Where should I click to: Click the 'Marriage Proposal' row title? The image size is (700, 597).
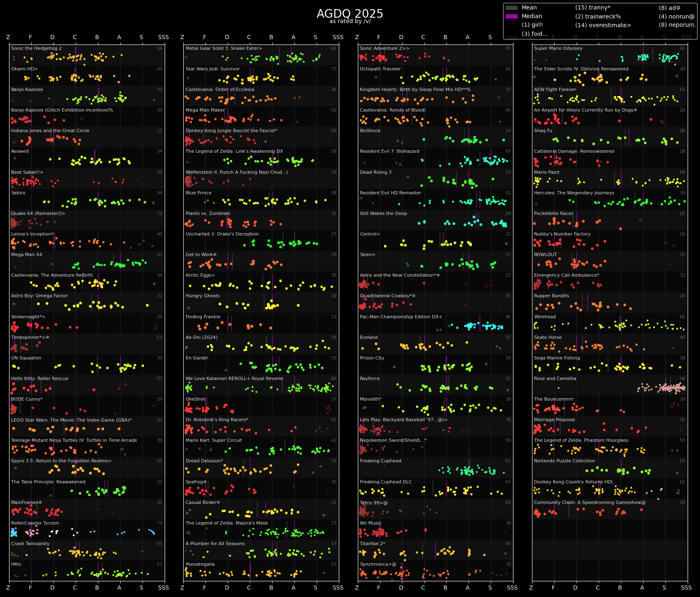555,420
